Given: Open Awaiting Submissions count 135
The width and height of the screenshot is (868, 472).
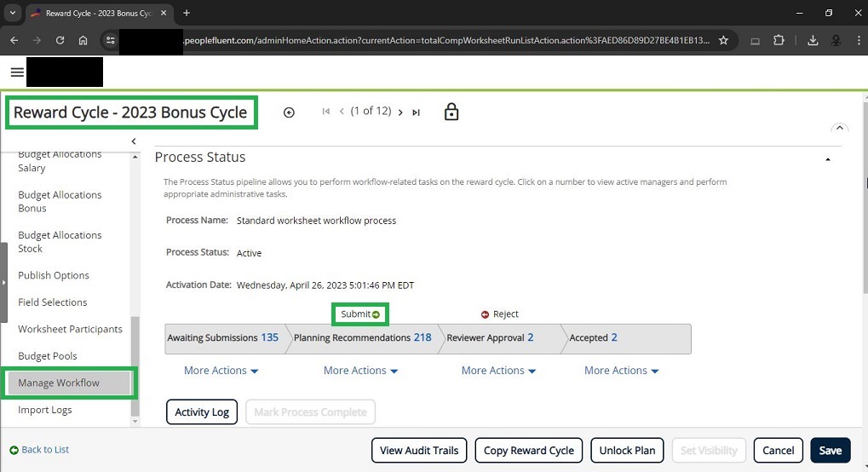Looking at the screenshot, I should 269,337.
